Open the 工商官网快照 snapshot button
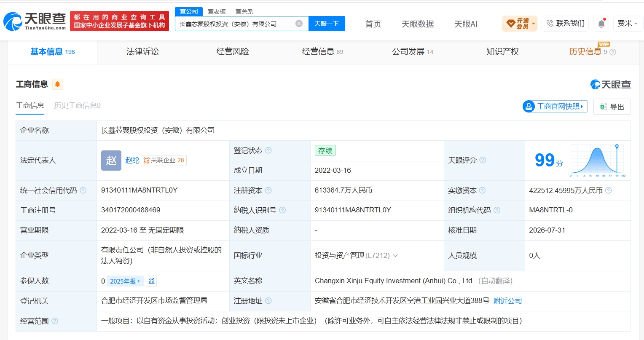 [x=555, y=107]
